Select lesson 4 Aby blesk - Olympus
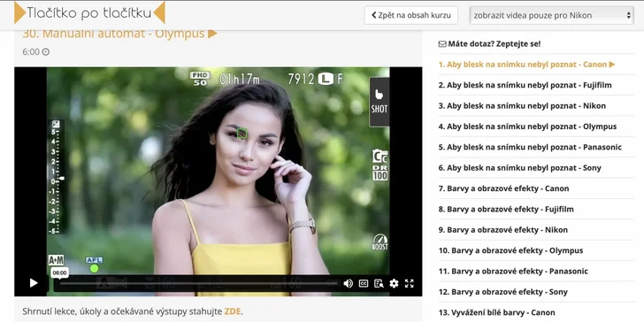This screenshot has width=644, height=322. click(x=527, y=126)
